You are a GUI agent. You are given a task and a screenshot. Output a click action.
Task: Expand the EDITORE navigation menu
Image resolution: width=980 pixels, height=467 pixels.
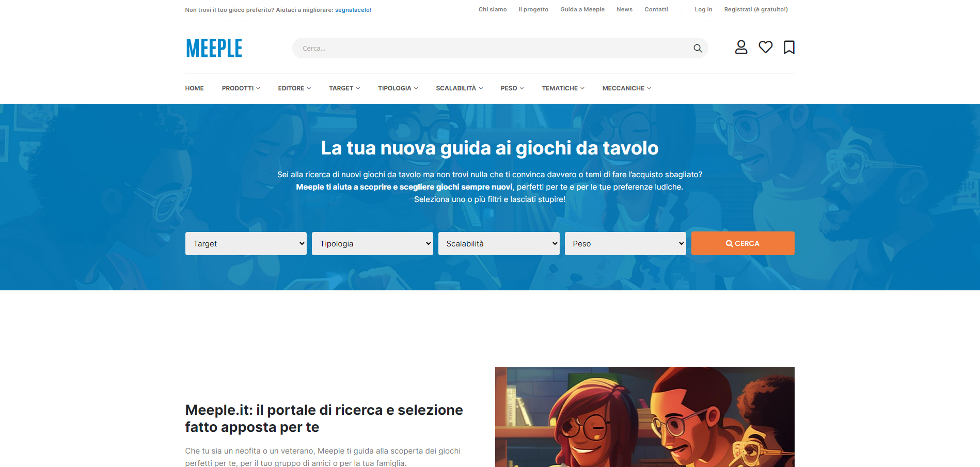294,88
